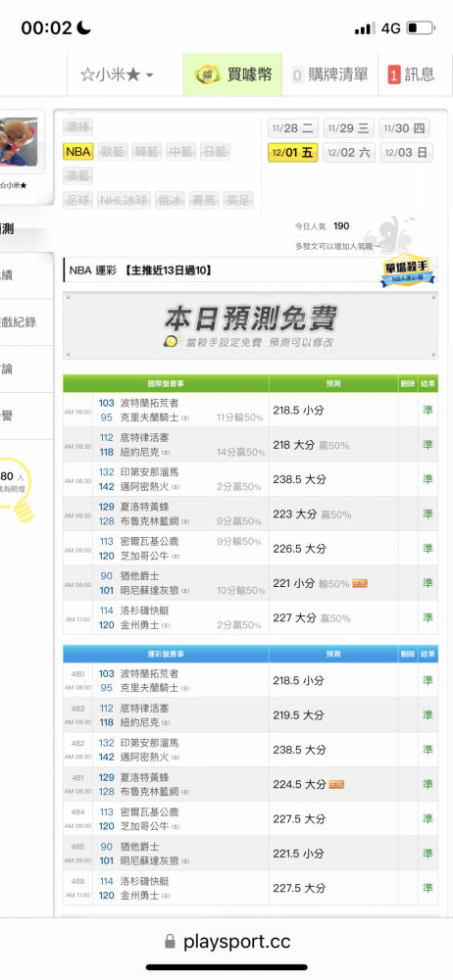Tap the 主推 badge on 224.5 大分
Image resolution: width=453 pixels, height=980 pixels.
pyautogui.click(x=336, y=784)
